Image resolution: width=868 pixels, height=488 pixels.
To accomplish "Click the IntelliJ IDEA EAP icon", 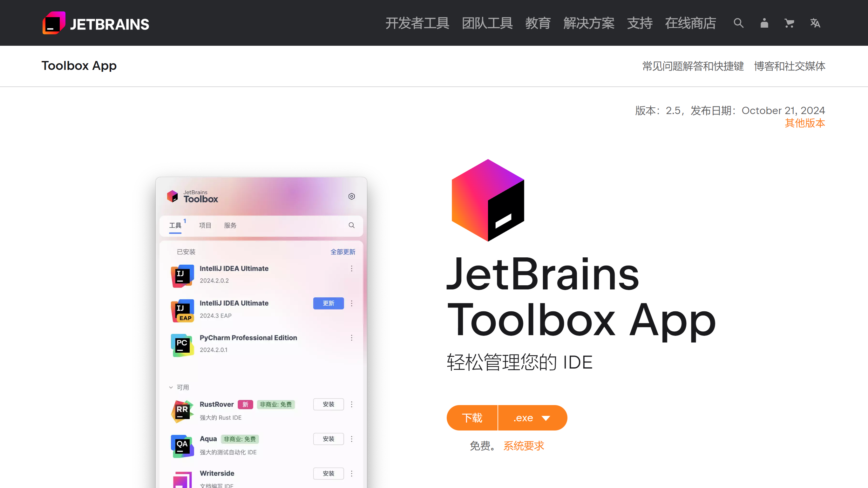I will coord(182,311).
